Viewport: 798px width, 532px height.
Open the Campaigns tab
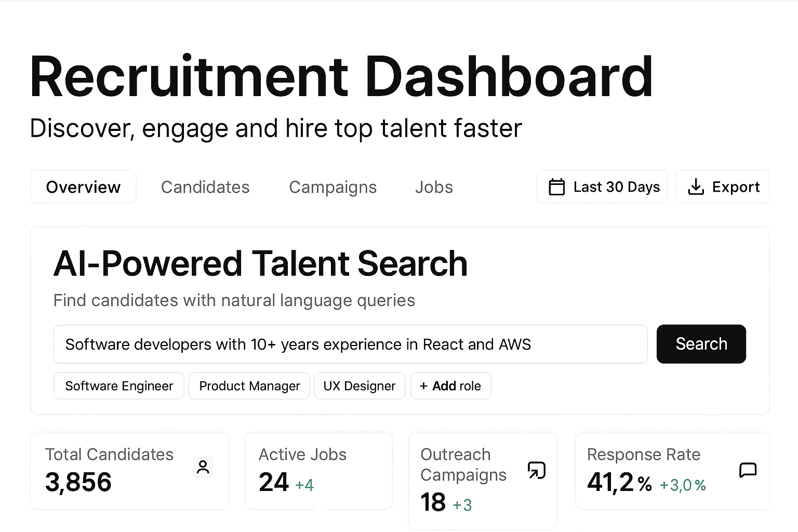point(332,187)
